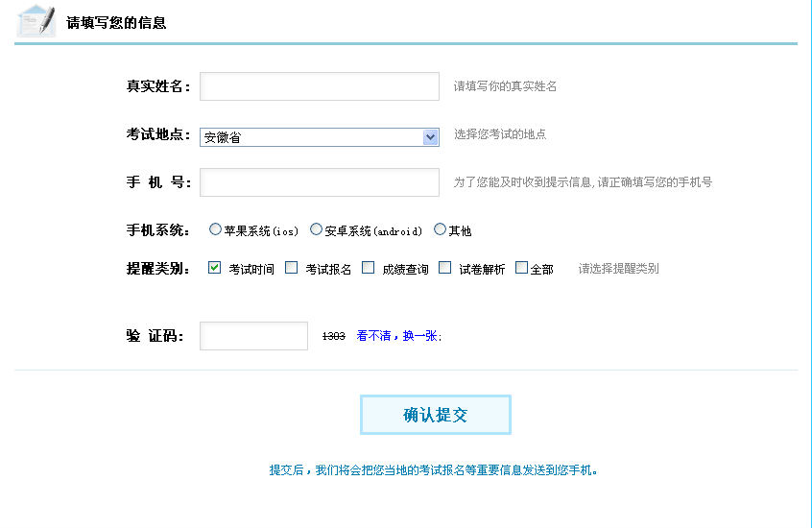
Task: Check the 试卷解析 checkbox
Action: 445,268
